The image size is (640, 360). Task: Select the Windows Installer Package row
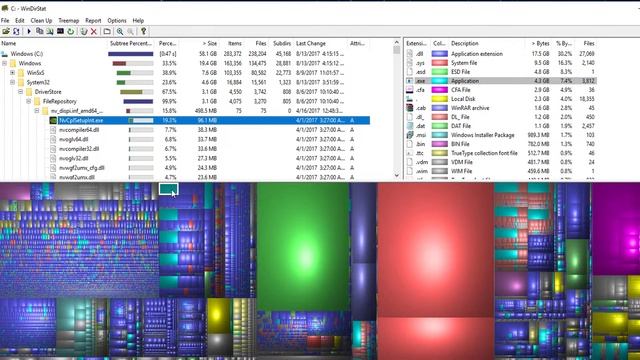click(x=500, y=135)
